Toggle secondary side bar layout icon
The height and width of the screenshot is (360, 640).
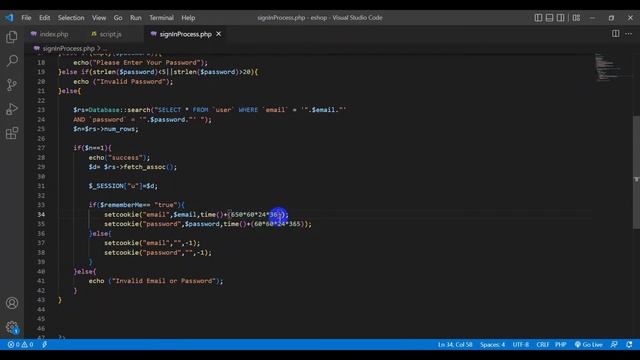(x=560, y=18)
